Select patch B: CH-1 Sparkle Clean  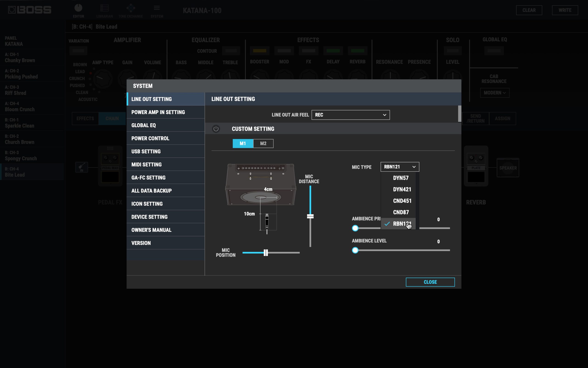[32, 123]
